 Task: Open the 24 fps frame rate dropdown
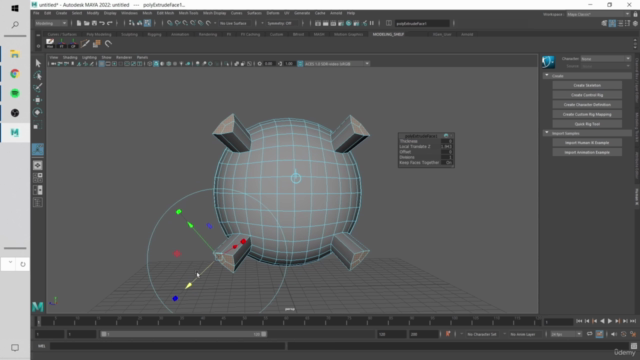[x=566, y=334]
